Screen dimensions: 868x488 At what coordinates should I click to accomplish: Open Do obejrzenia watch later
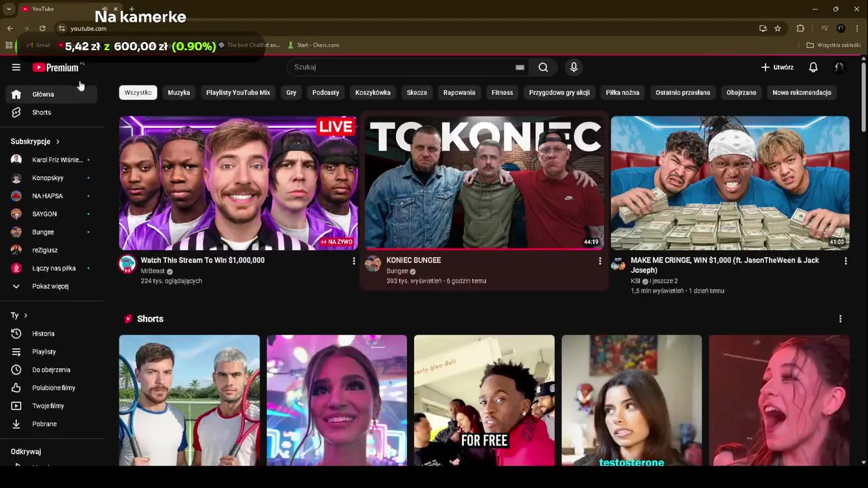tap(52, 369)
